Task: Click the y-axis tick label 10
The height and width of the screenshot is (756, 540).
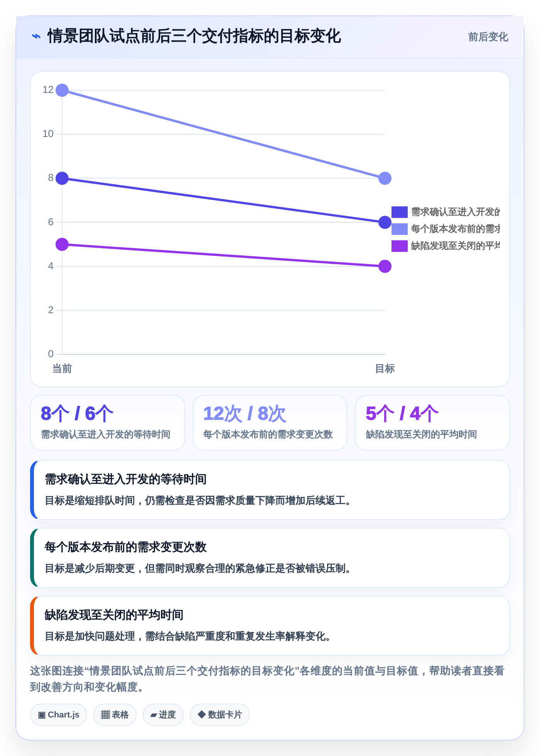Action: click(x=48, y=134)
